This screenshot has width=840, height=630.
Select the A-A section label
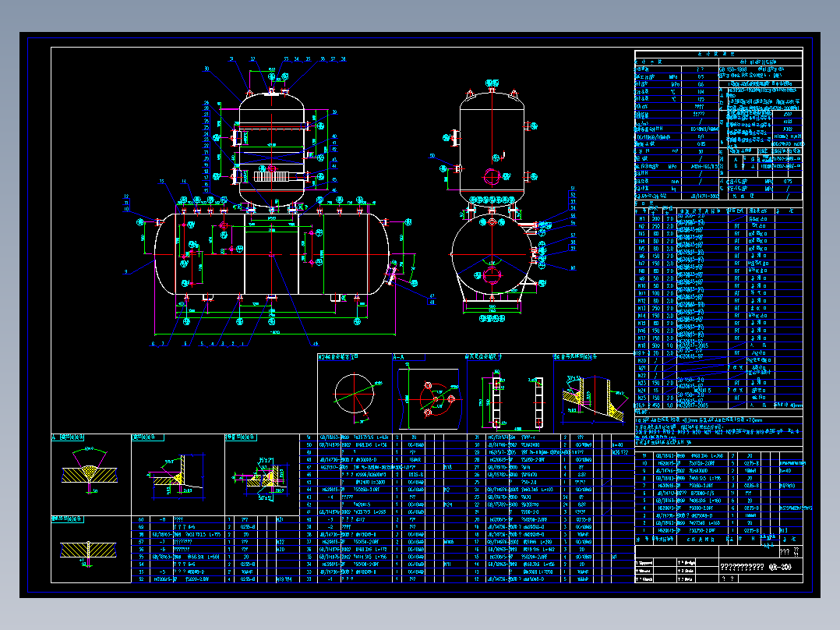[399, 357]
